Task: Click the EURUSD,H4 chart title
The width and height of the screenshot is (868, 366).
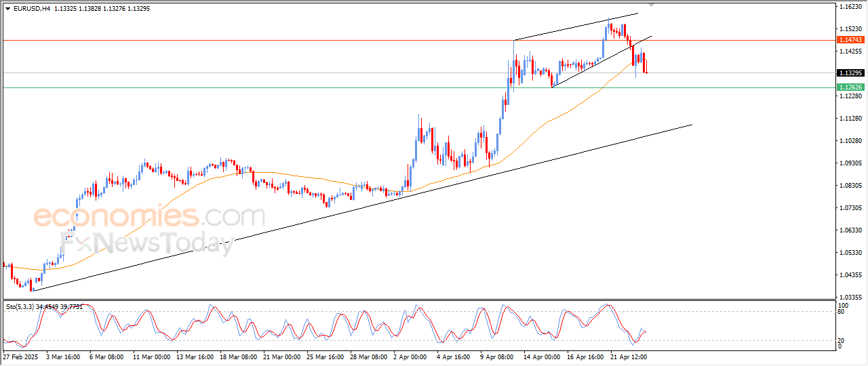Action: (x=31, y=9)
